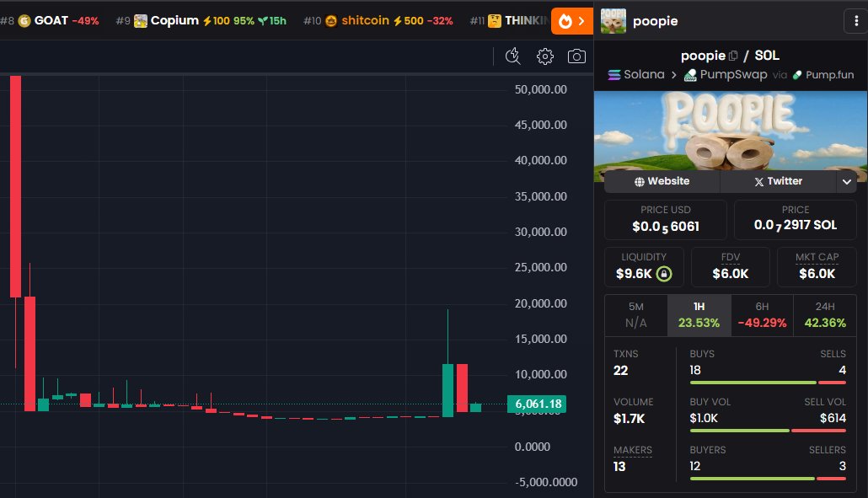Viewport: 868px width, 498px height.
Task: Click the BUYERS versus SELLERS ratio bar
Action: (x=768, y=479)
